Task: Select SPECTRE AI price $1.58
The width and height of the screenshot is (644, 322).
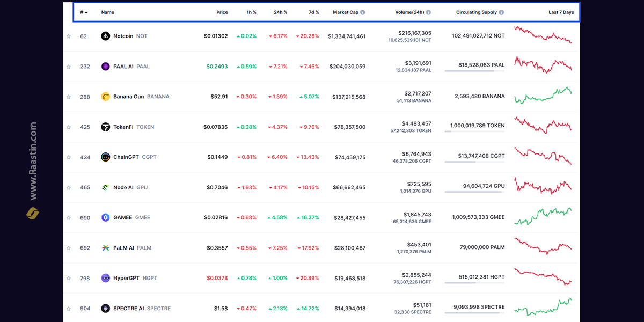Action: (221, 309)
